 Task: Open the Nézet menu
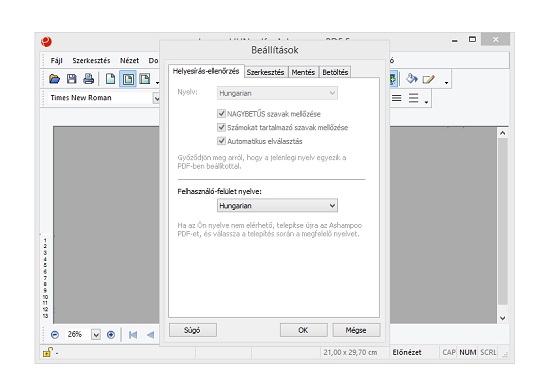(x=129, y=61)
